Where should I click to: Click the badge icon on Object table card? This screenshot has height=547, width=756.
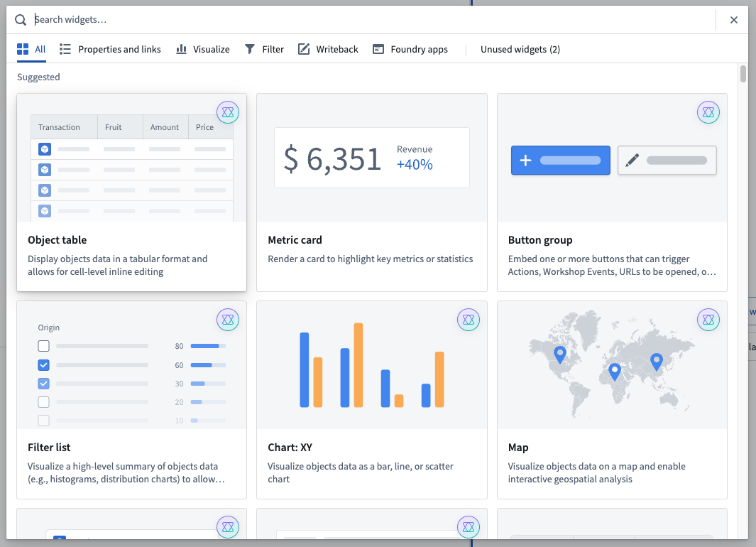(x=228, y=112)
